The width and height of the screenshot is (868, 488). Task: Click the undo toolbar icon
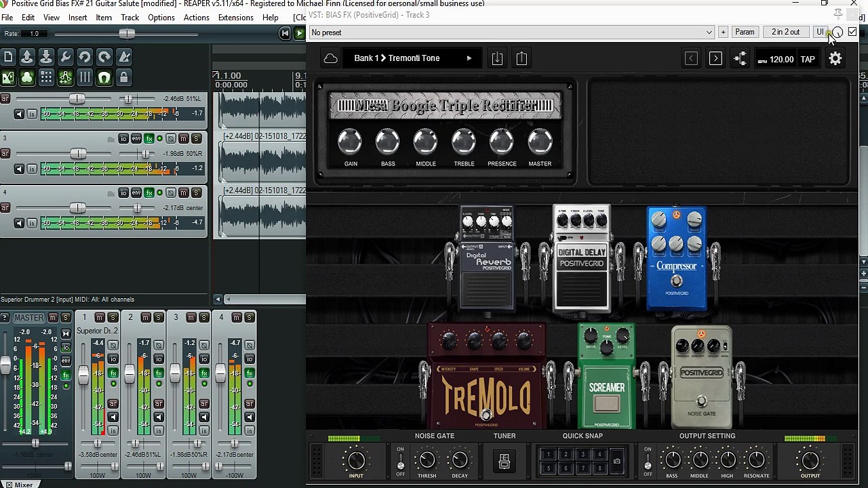(85, 58)
